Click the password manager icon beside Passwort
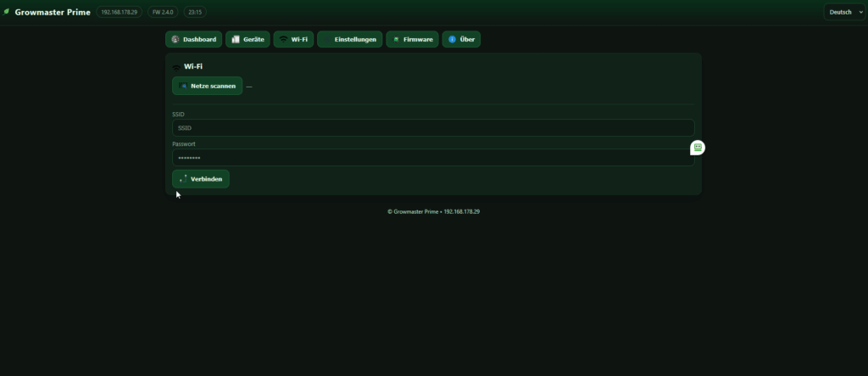The width and height of the screenshot is (868, 376). (698, 148)
